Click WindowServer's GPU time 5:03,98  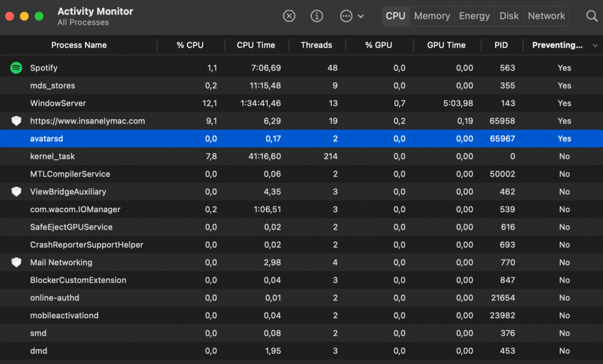tap(458, 104)
